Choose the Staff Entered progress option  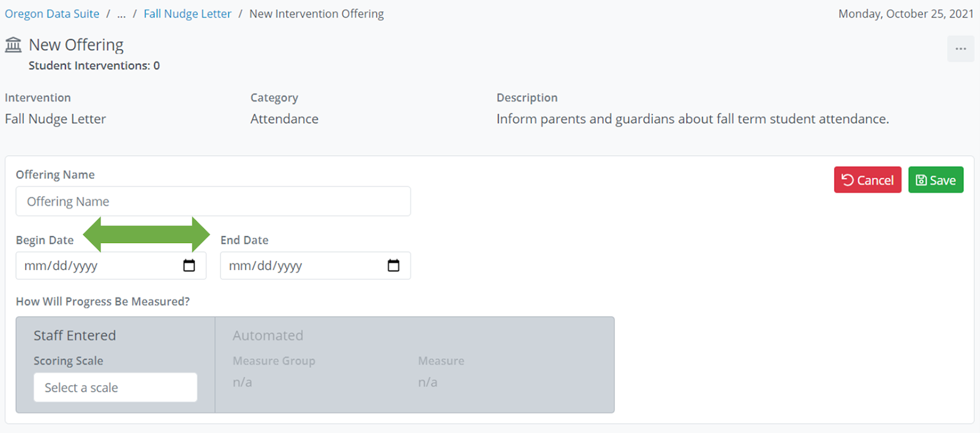pos(75,336)
